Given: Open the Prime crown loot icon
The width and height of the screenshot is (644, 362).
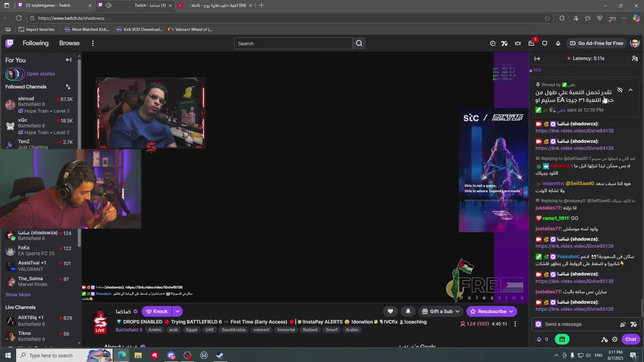Looking at the screenshot, I should coord(518,43).
